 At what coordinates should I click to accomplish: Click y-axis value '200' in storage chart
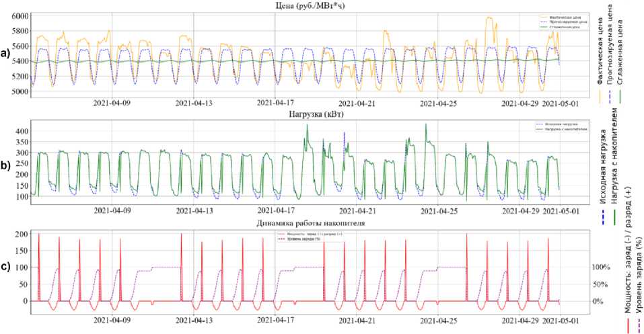[23, 234]
